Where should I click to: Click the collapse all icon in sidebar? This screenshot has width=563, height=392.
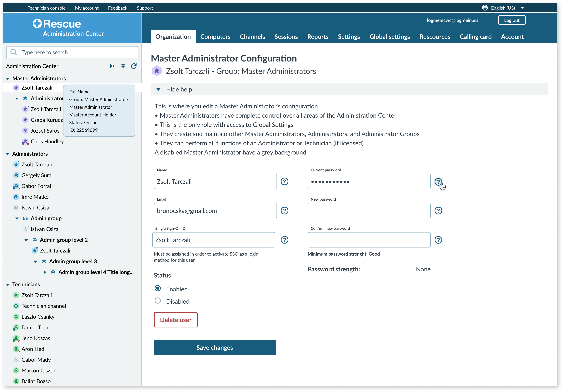(123, 66)
